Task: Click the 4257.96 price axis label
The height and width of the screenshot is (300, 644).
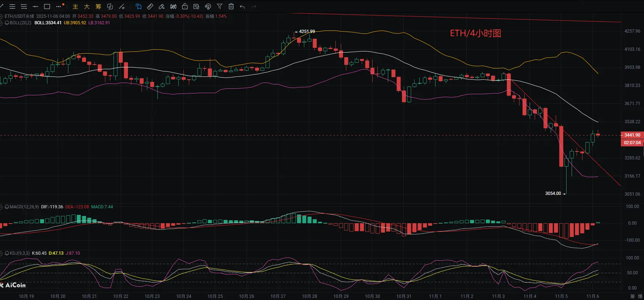Action: point(632,31)
